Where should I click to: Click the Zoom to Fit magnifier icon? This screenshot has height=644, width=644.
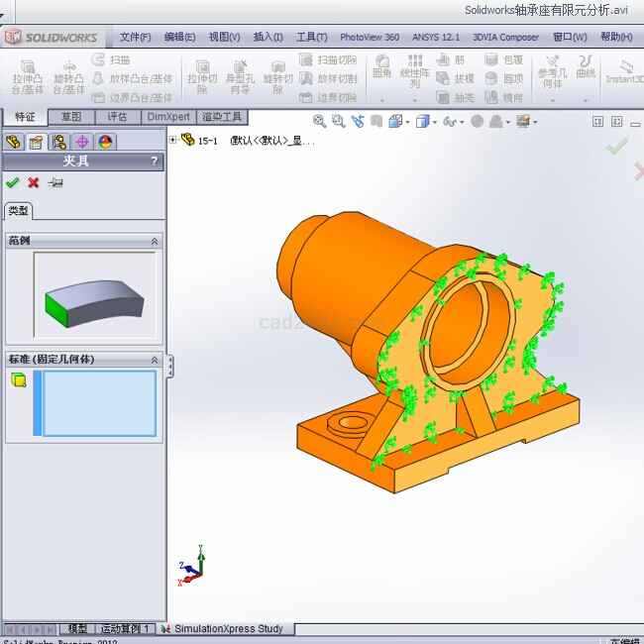click(x=320, y=121)
